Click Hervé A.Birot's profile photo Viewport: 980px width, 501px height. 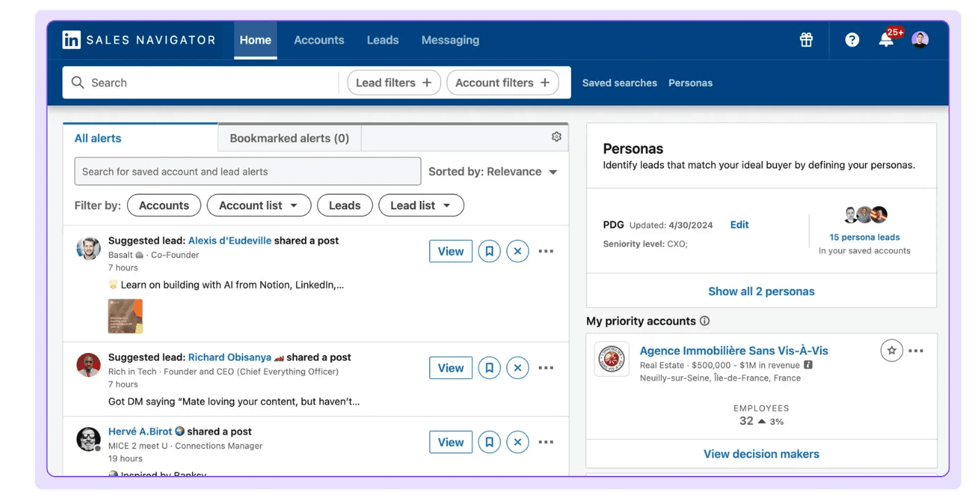[x=89, y=439]
